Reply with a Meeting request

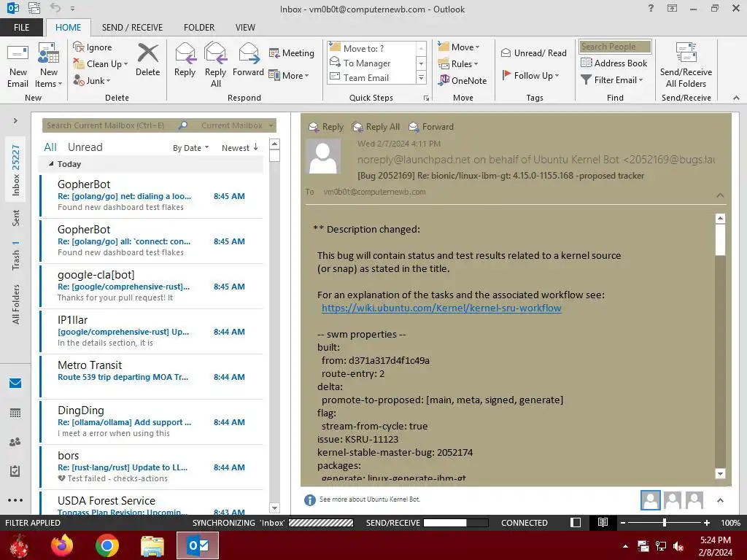pyautogui.click(x=292, y=52)
